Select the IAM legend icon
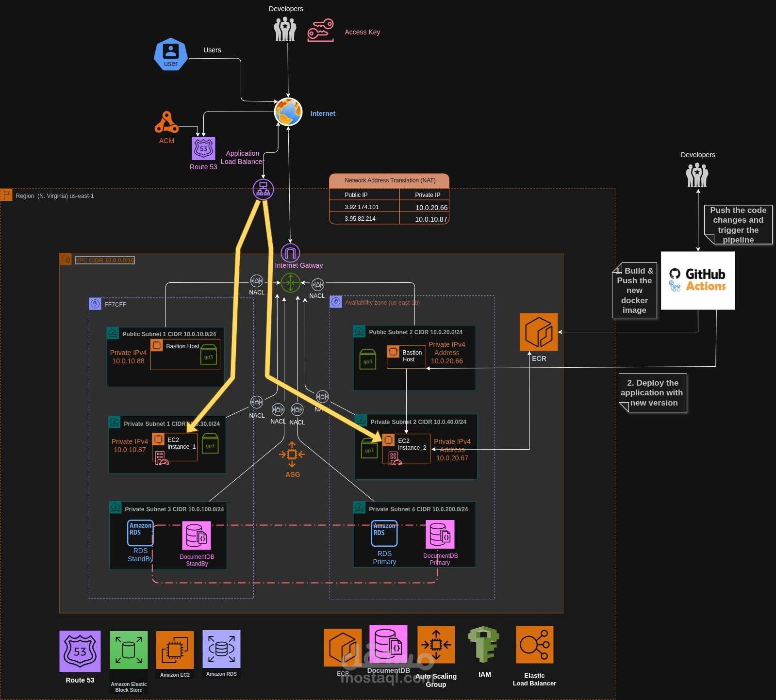This screenshot has height=700, width=776. 484,644
